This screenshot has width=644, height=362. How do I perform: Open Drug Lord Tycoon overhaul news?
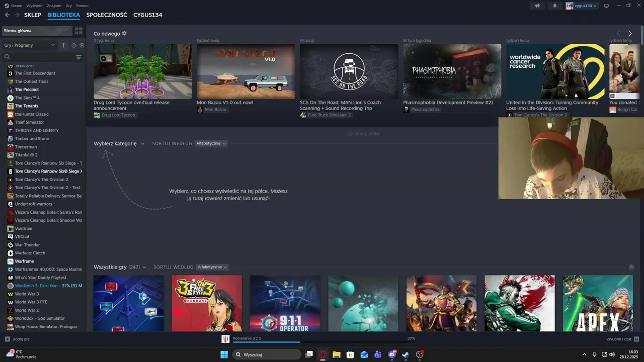142,71
